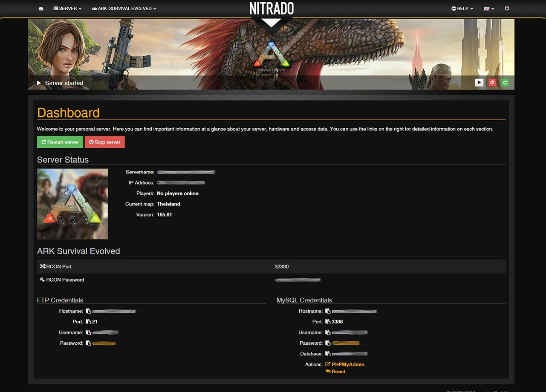Click the MySQL port number 3306

pyautogui.click(x=337, y=322)
